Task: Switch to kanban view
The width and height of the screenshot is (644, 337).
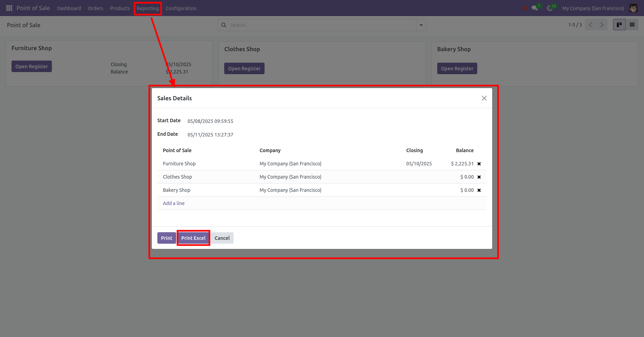Action: (619, 25)
